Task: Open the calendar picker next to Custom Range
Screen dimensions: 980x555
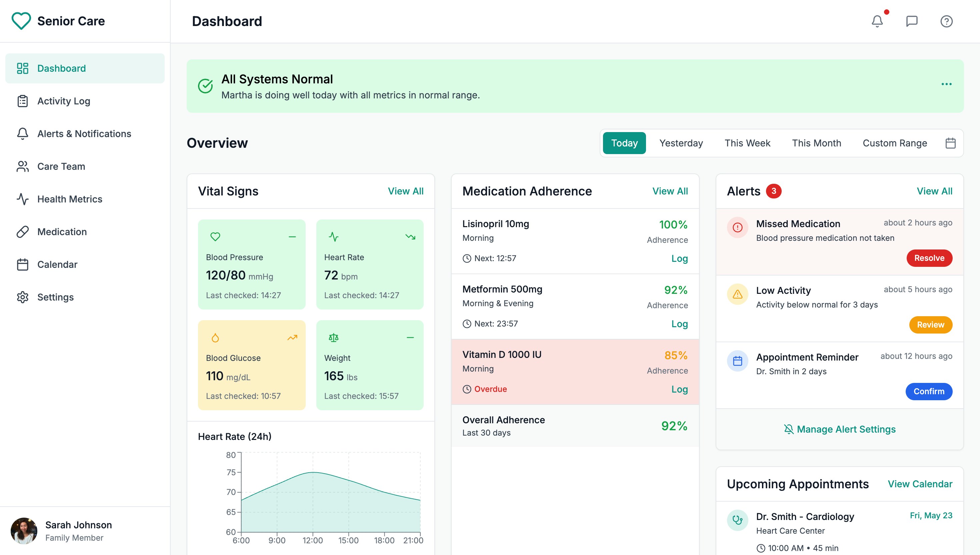Action: [x=950, y=143]
